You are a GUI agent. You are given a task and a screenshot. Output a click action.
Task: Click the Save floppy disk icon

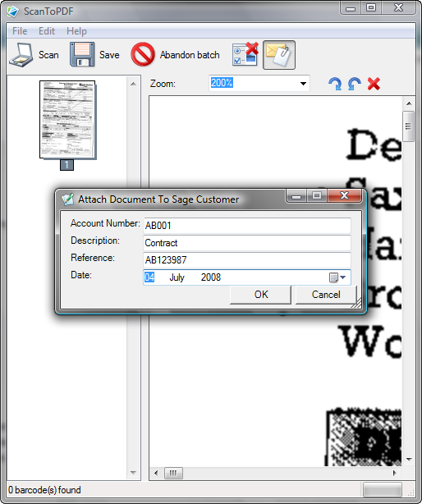click(82, 54)
